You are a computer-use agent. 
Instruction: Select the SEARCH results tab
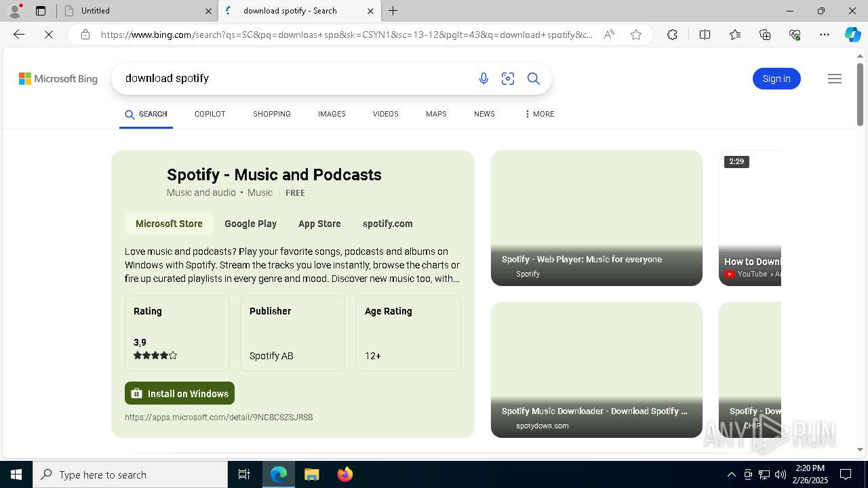[146, 114]
